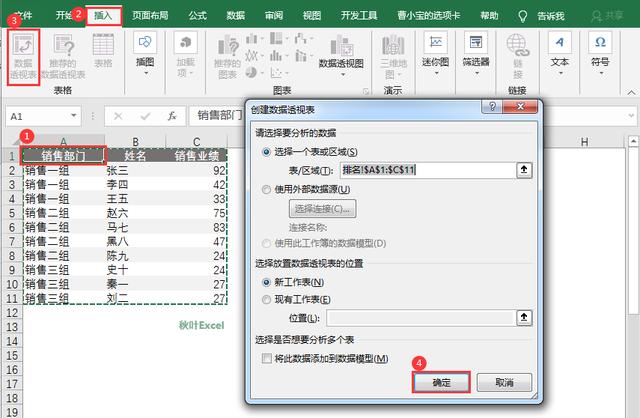Click the Table/Range (表/区域) input field
Screen dimensions: 640x418
(428, 170)
